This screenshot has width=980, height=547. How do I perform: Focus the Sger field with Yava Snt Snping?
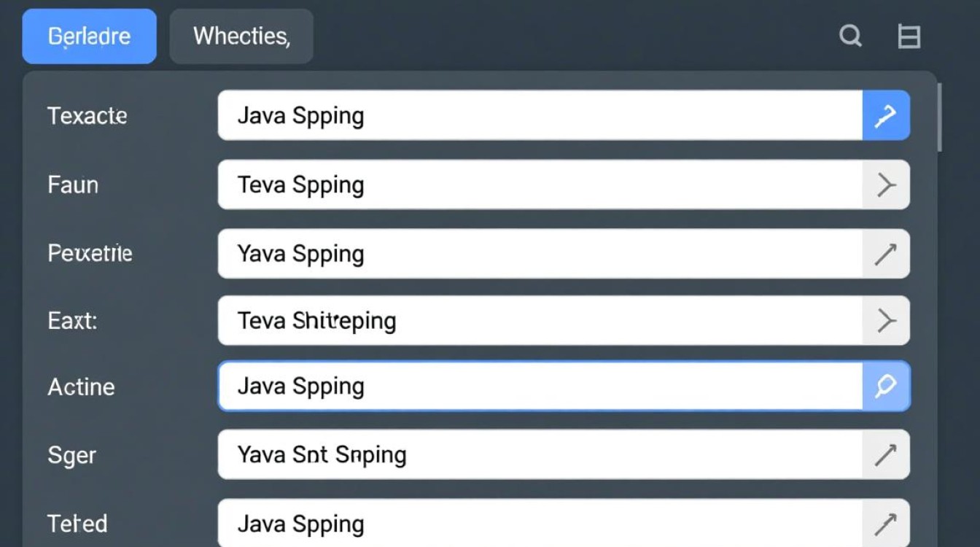[x=540, y=455]
